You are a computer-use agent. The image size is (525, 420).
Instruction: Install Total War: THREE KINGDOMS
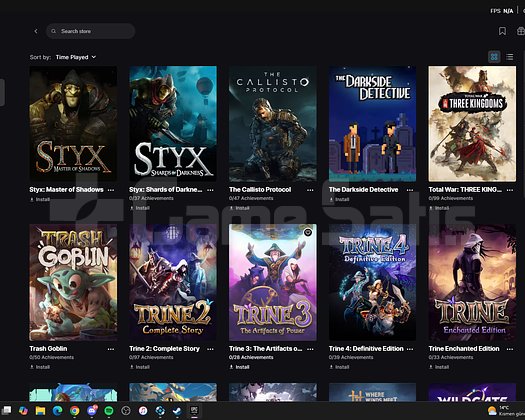439,208
